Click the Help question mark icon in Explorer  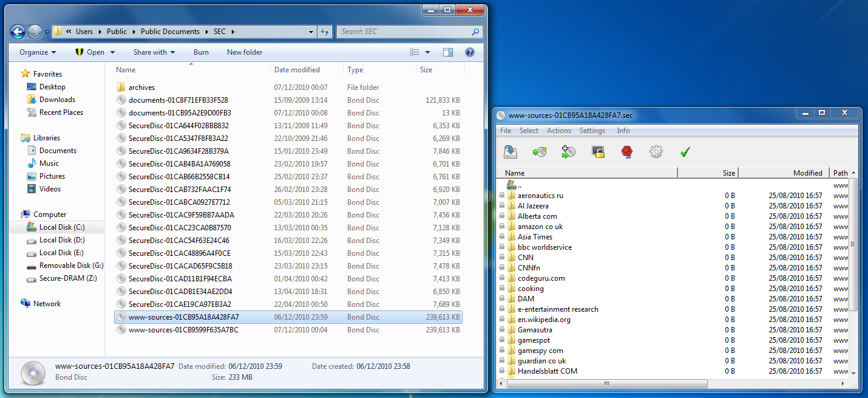coord(469,52)
